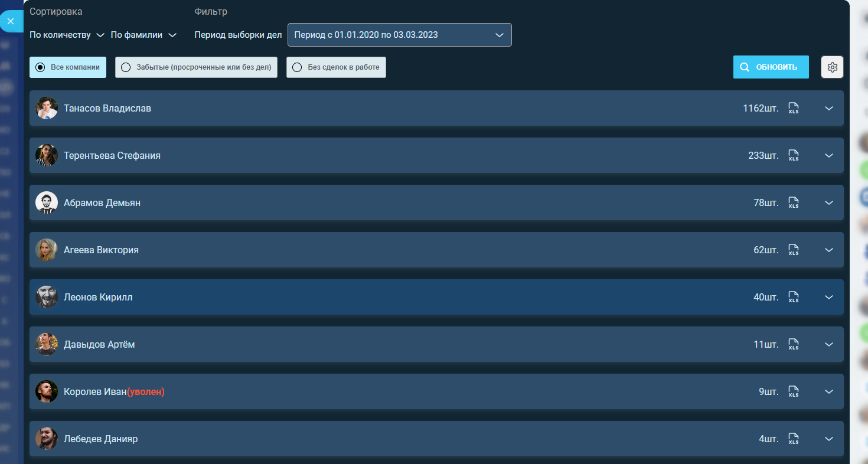The width and height of the screenshot is (868, 464).
Task: Click Агеева Виктория's avatar photo
Action: pyautogui.click(x=47, y=250)
